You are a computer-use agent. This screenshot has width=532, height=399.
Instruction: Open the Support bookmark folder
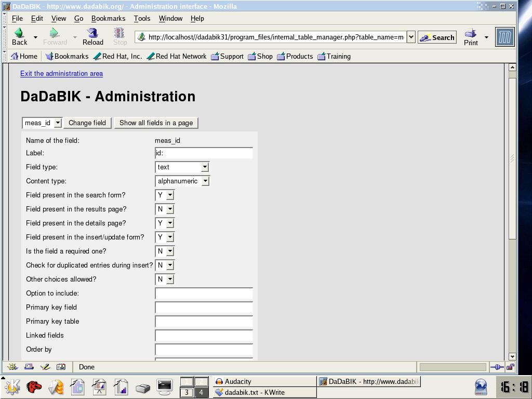227,56
